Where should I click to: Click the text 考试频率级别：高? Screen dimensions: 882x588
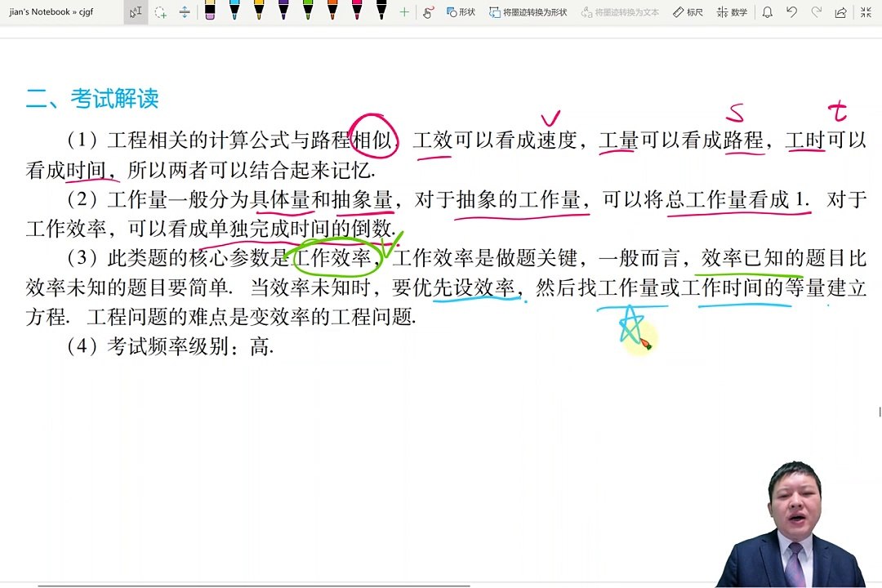point(189,346)
